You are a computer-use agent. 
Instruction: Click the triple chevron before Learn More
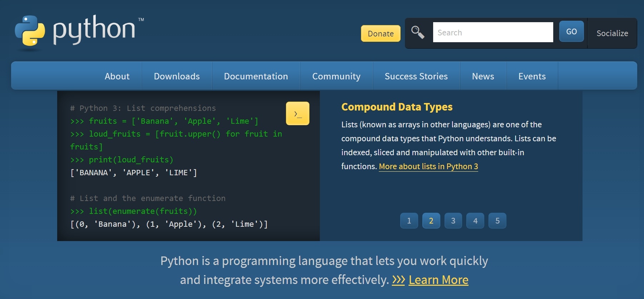pos(398,280)
